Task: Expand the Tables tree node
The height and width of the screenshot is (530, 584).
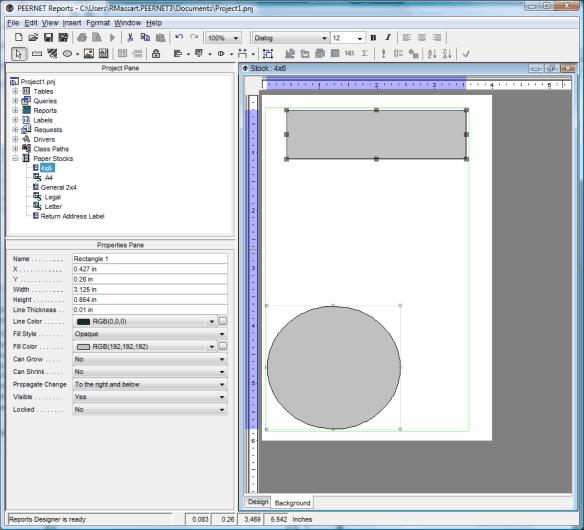Action: [x=15, y=91]
